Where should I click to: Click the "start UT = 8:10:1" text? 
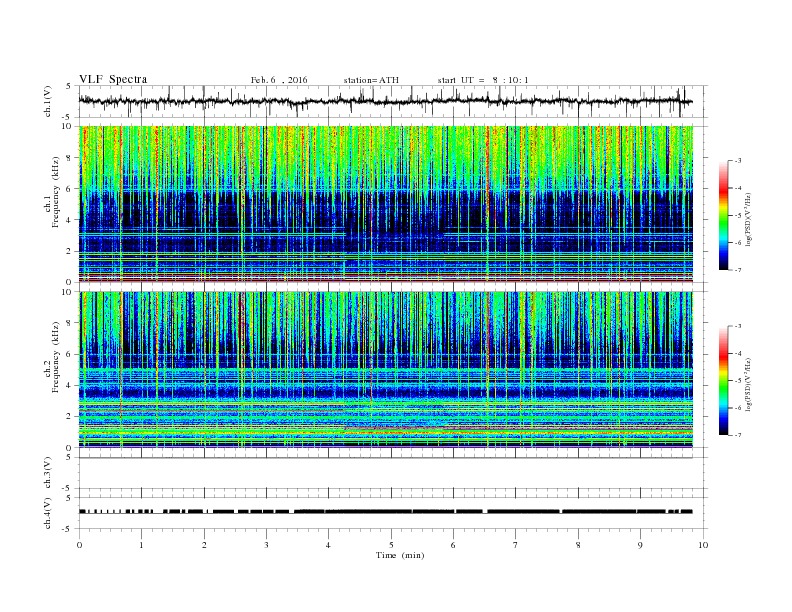(483, 80)
